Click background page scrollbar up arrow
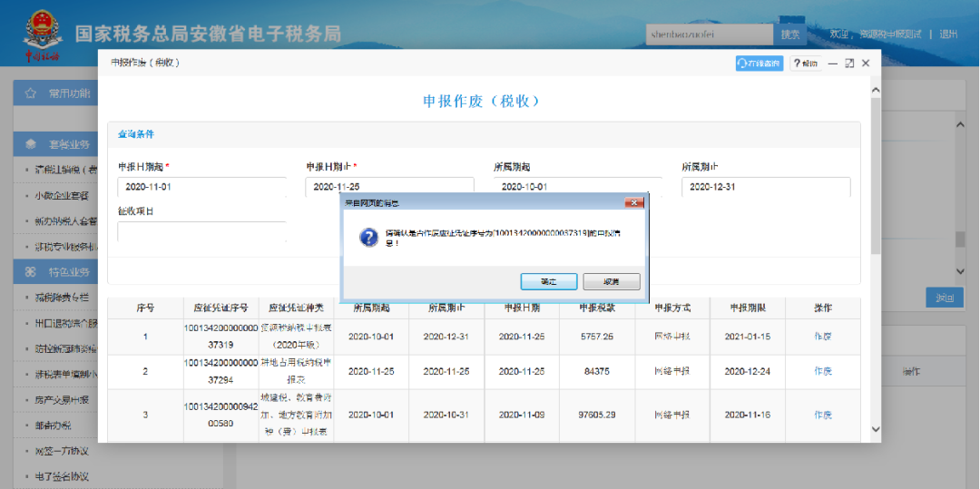980x489 pixels. [961, 124]
